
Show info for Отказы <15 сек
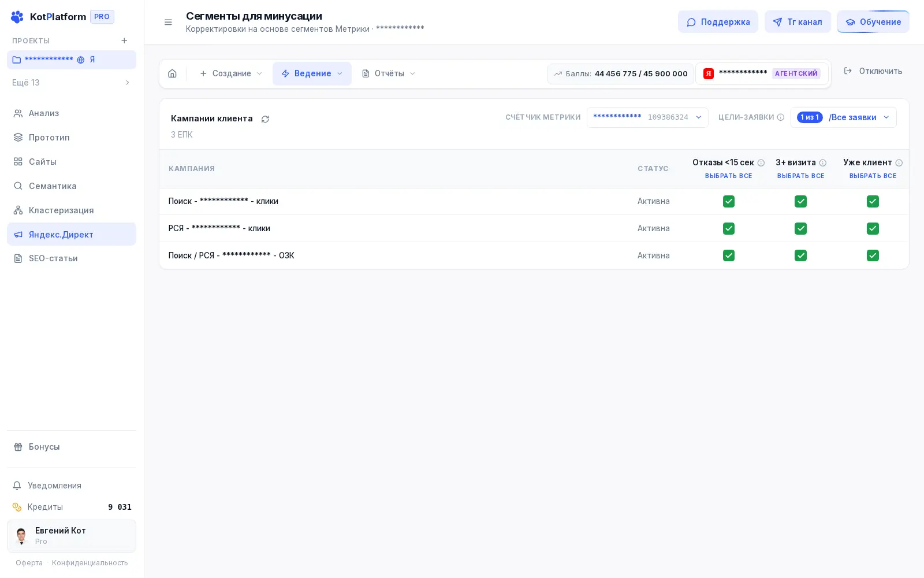point(761,163)
